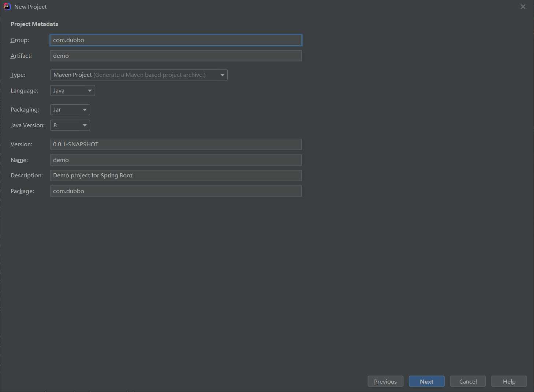Proceed with the Next button

point(427,381)
